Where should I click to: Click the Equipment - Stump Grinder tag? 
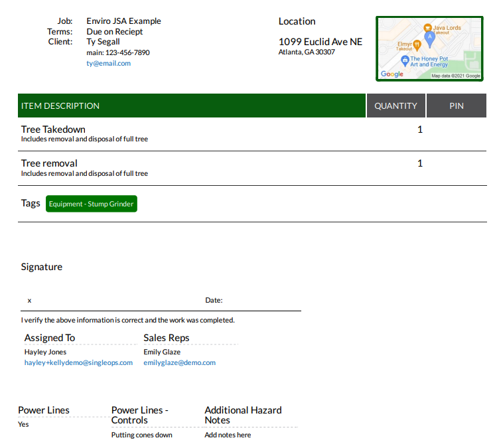point(92,204)
